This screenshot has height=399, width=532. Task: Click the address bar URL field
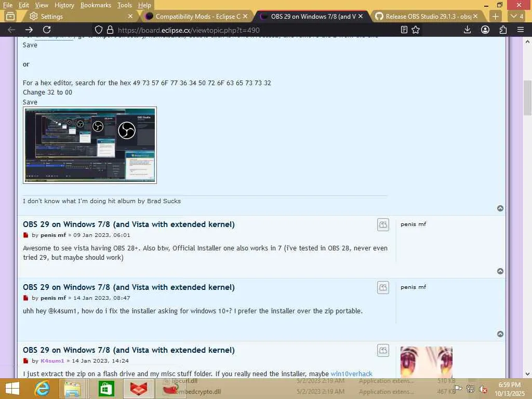coord(256,30)
